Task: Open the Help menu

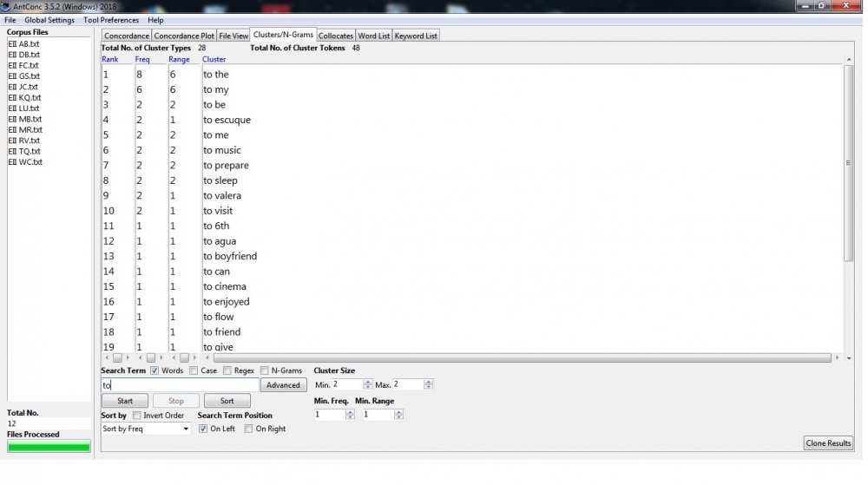Action: [x=155, y=20]
